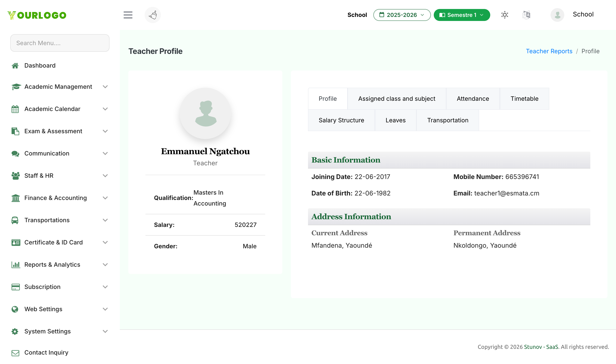
Task: Expand the Web Settings chevron
Action: point(105,309)
